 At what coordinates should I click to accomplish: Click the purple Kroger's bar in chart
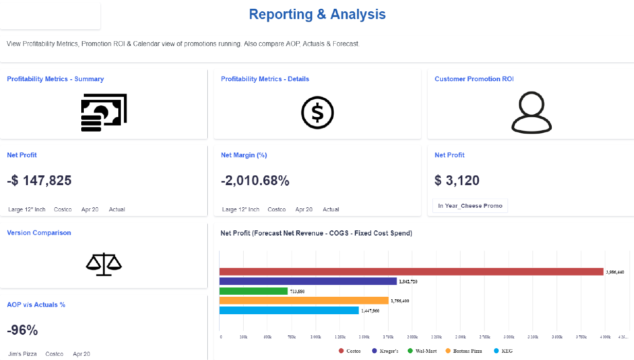[308, 281]
